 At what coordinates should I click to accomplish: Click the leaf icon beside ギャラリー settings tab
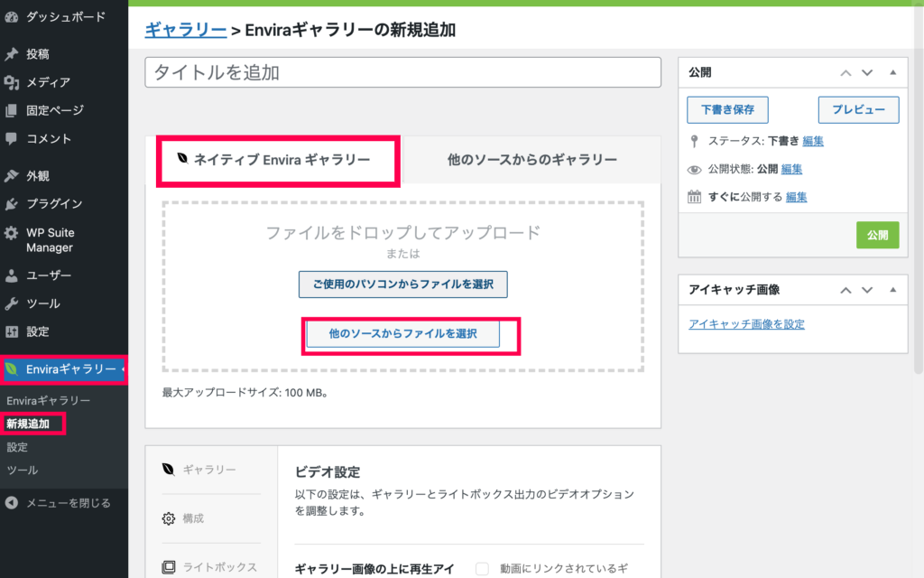pos(169,469)
